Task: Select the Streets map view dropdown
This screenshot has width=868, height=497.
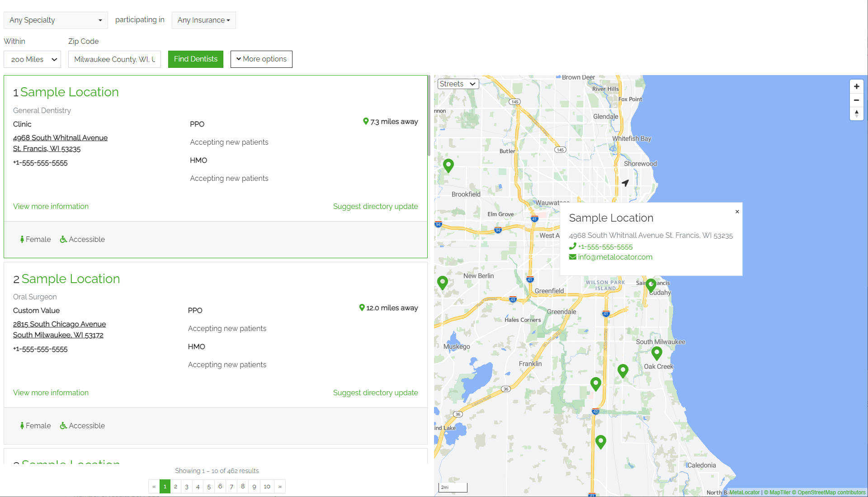Action: click(458, 84)
